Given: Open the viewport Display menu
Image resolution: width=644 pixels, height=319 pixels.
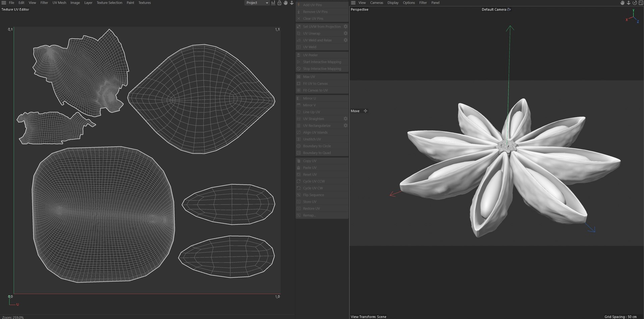Looking at the screenshot, I should tap(393, 3).
